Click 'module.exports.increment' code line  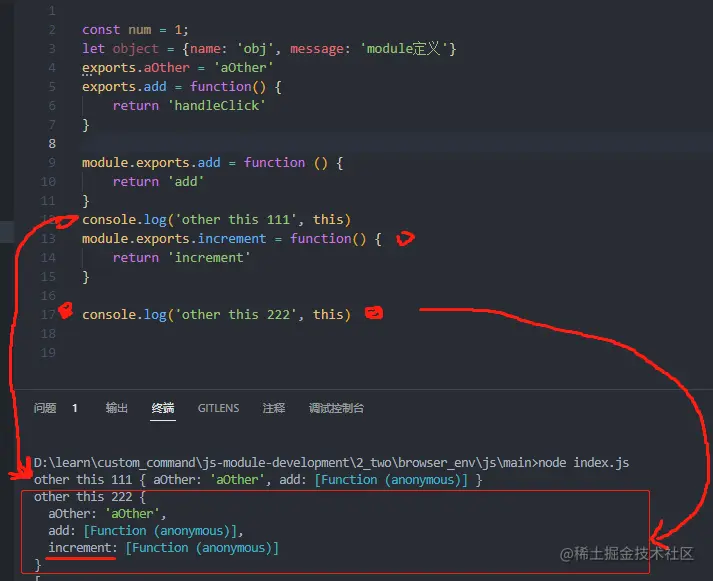pyautogui.click(x=232, y=239)
